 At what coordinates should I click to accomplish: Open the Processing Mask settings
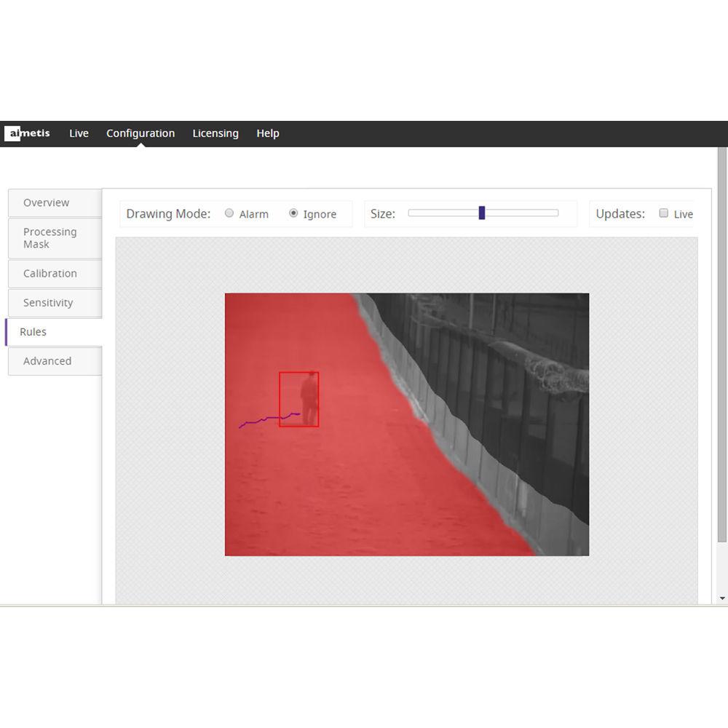tap(50, 238)
